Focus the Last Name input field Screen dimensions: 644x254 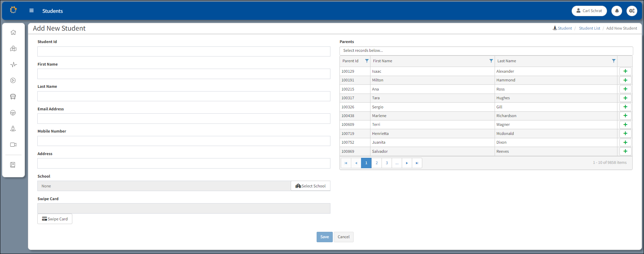(184, 96)
